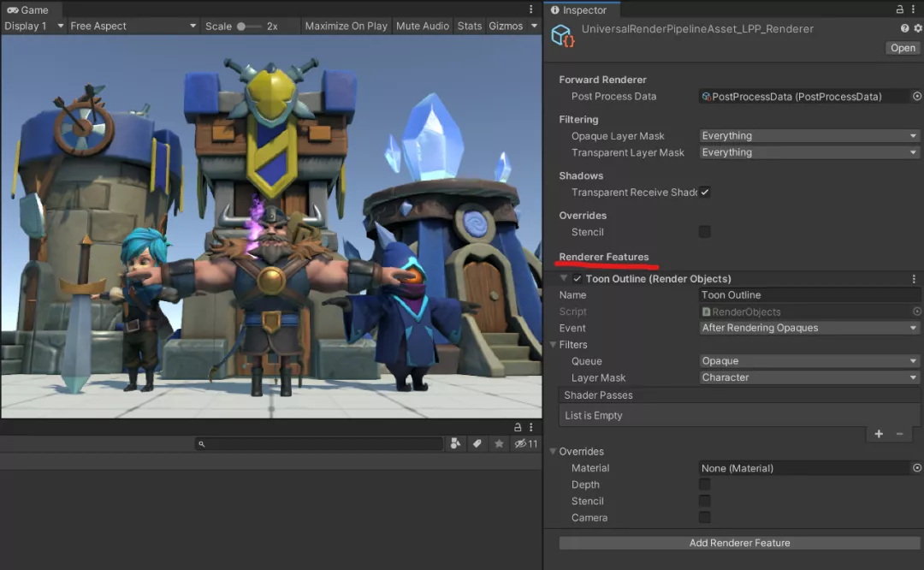Disable the Toon Outline renderer feature
Screen dimensions: 924x570
pyautogui.click(x=577, y=279)
